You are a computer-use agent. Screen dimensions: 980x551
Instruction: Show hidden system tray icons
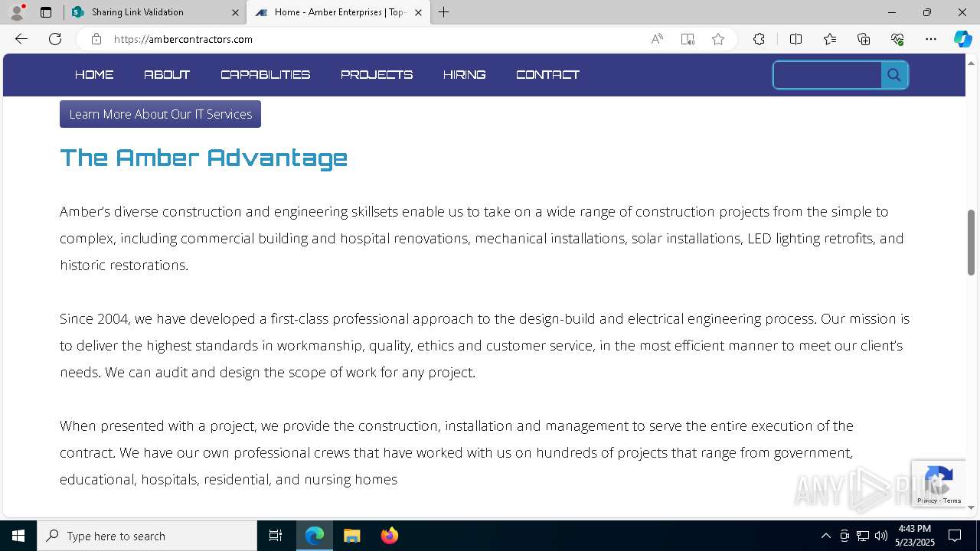(825, 536)
